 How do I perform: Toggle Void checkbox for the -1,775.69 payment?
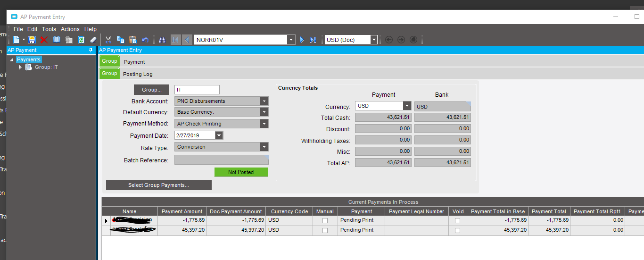[x=457, y=220]
